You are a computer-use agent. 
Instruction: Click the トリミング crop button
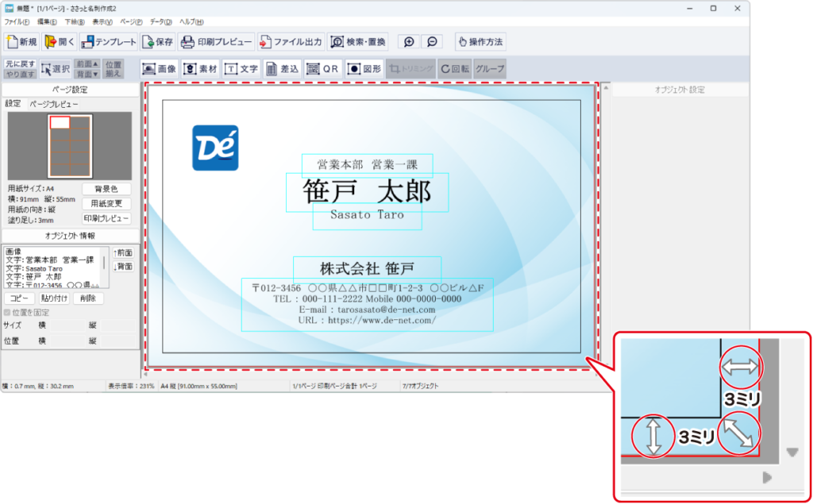(x=410, y=69)
